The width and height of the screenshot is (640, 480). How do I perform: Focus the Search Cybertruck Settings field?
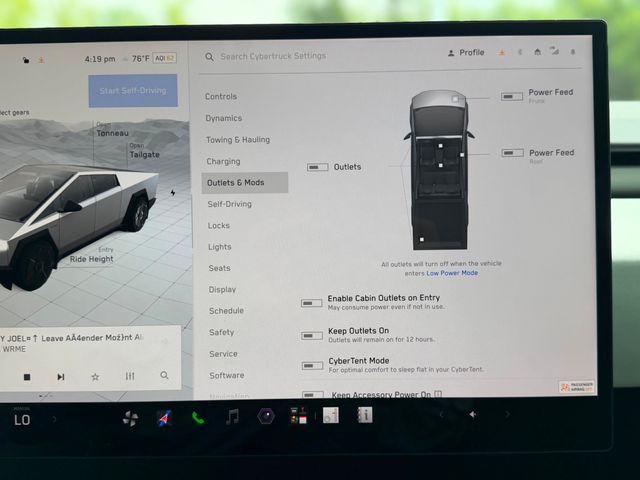click(x=273, y=56)
